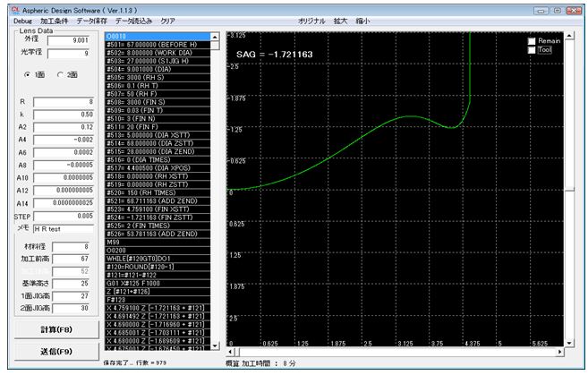Click code list scroll-down arrow
The image size is (588, 375).
tap(215, 345)
